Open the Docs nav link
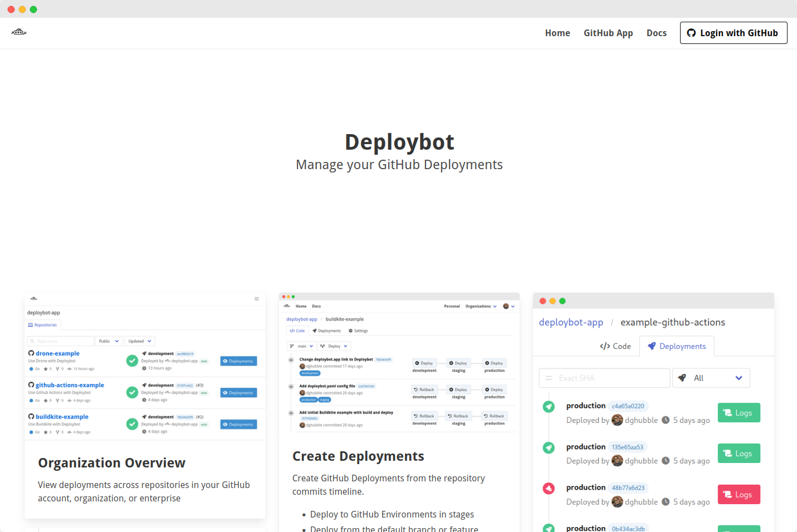Viewport: 797px width, 532px height. [657, 33]
